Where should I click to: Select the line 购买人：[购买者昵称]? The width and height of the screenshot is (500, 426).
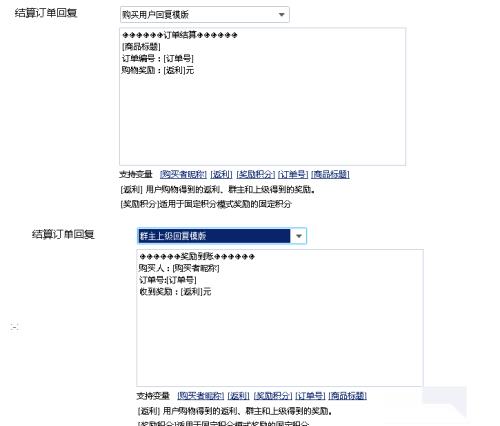(x=179, y=268)
